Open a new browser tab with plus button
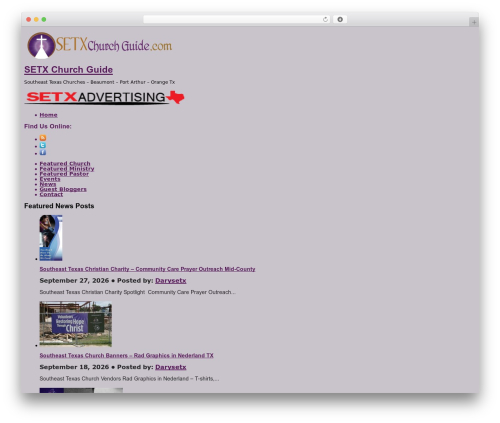Image resolution: width=500 pixels, height=423 pixels. (474, 22)
